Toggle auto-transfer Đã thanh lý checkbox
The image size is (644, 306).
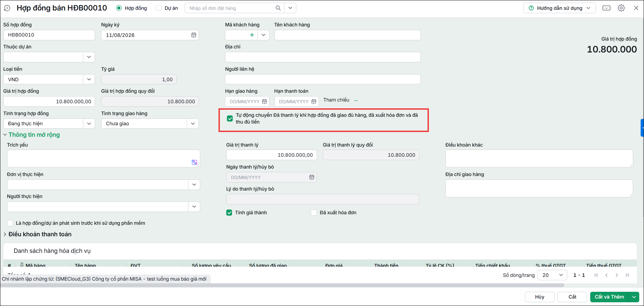[x=230, y=118]
